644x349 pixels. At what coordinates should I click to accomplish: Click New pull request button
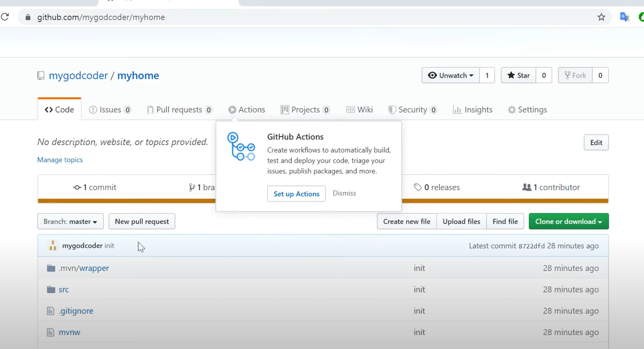(x=142, y=221)
